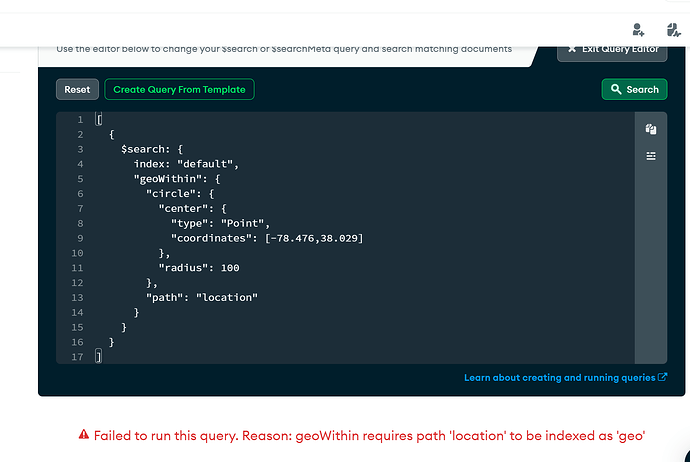Place cursor on the "radius": 100 line
Image resolution: width=690 pixels, height=462 pixels.
click(x=199, y=268)
